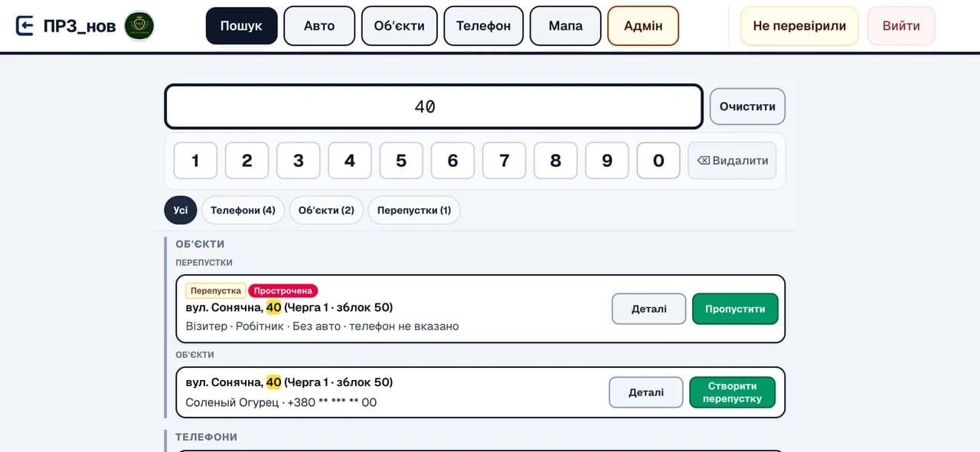Tap keypad digit 6

click(452, 161)
